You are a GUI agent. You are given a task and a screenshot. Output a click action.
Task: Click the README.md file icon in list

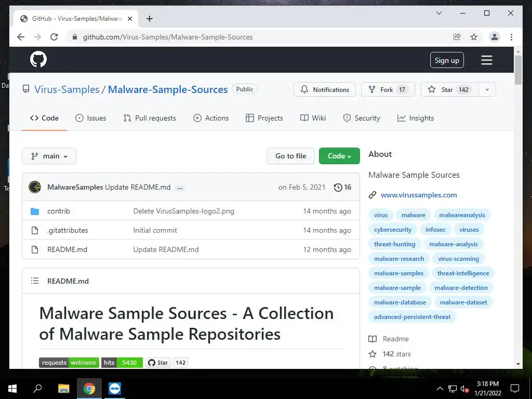[35, 250]
